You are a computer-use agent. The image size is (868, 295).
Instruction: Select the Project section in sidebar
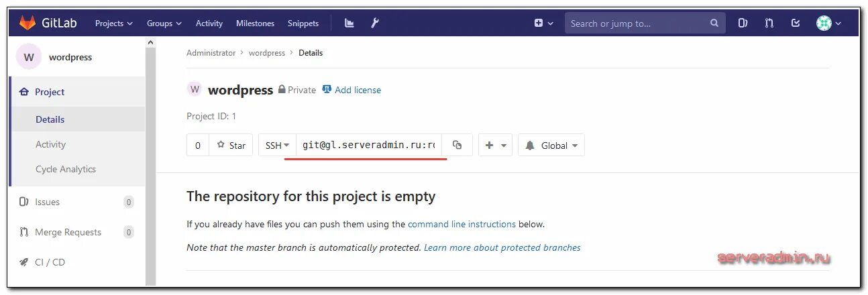point(78,92)
